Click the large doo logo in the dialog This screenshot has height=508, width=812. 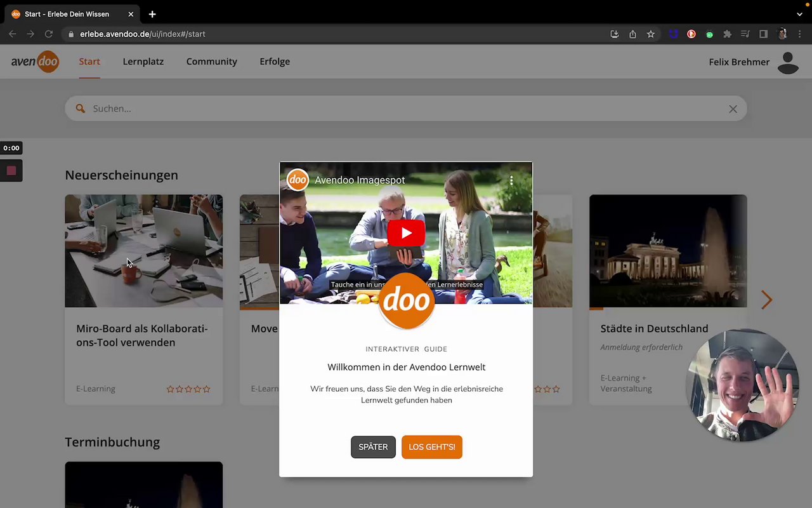(x=407, y=301)
